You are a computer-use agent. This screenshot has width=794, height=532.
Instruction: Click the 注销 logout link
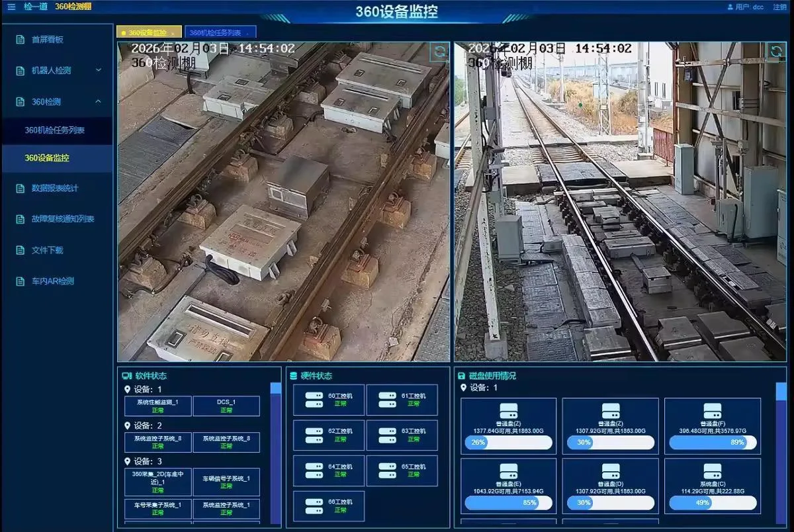(779, 7)
